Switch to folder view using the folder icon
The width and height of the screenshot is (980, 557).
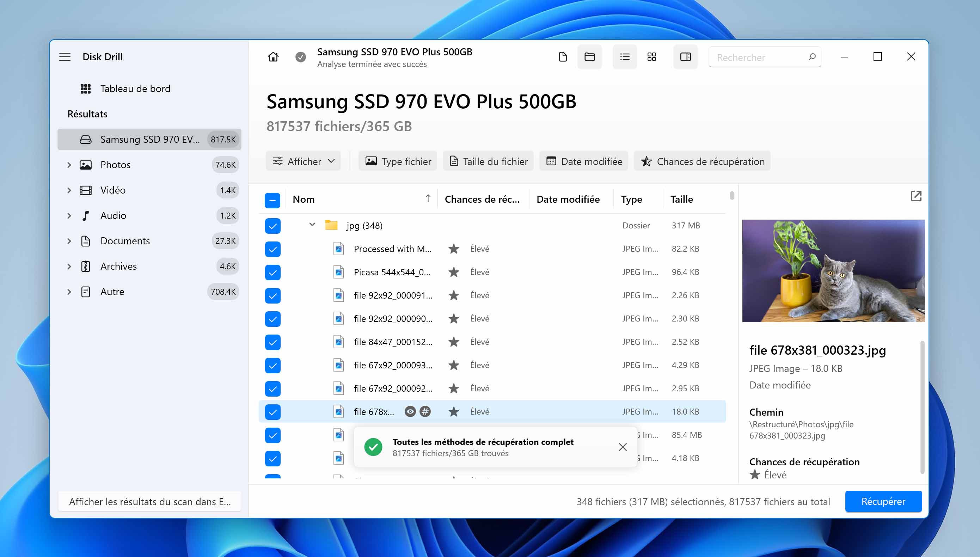pyautogui.click(x=589, y=57)
